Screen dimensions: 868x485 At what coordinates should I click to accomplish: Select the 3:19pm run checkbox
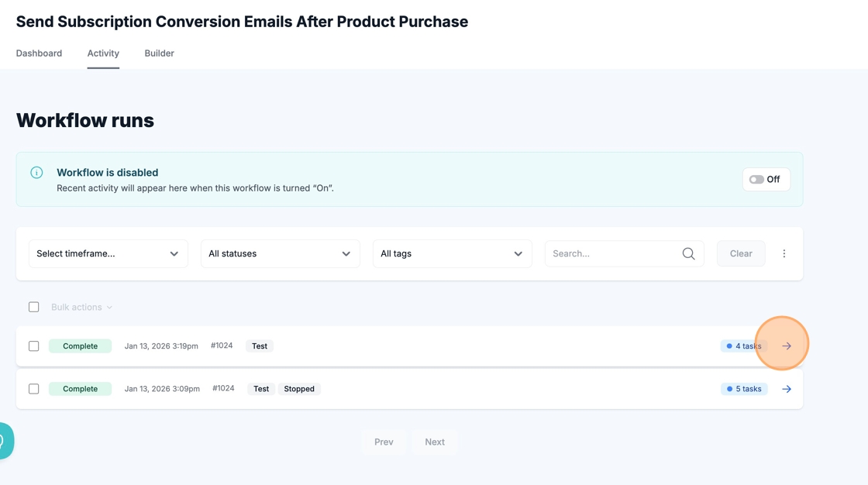[34, 346]
